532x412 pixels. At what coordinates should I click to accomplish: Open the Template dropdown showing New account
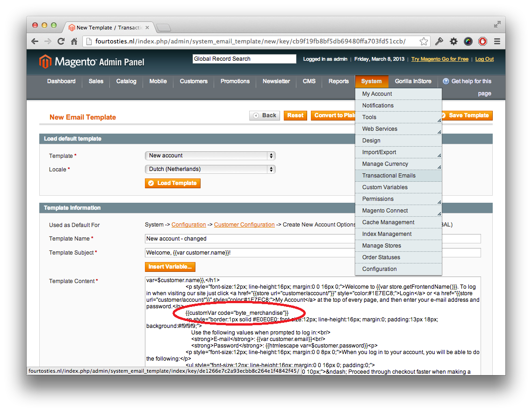coord(210,156)
